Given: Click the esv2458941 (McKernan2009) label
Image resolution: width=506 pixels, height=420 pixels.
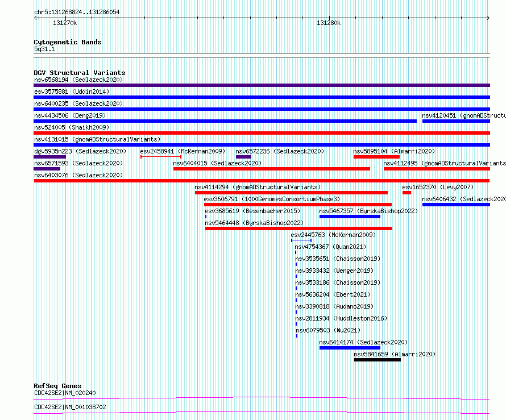Looking at the screenshot, I should [x=183, y=151].
